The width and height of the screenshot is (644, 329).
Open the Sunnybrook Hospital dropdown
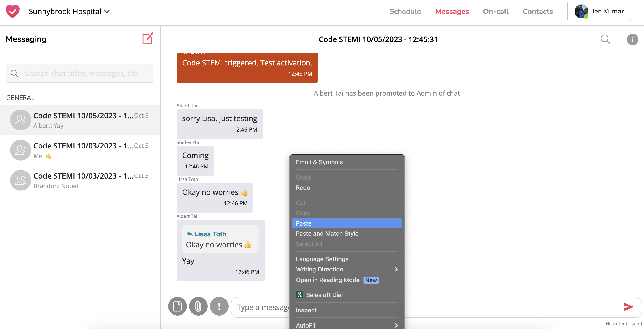coord(69,11)
